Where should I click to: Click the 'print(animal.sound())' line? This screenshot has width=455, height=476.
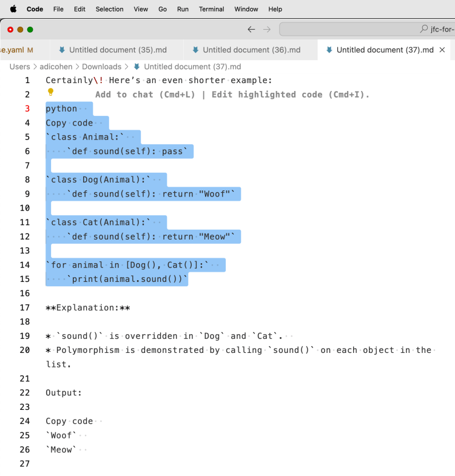[x=127, y=280]
